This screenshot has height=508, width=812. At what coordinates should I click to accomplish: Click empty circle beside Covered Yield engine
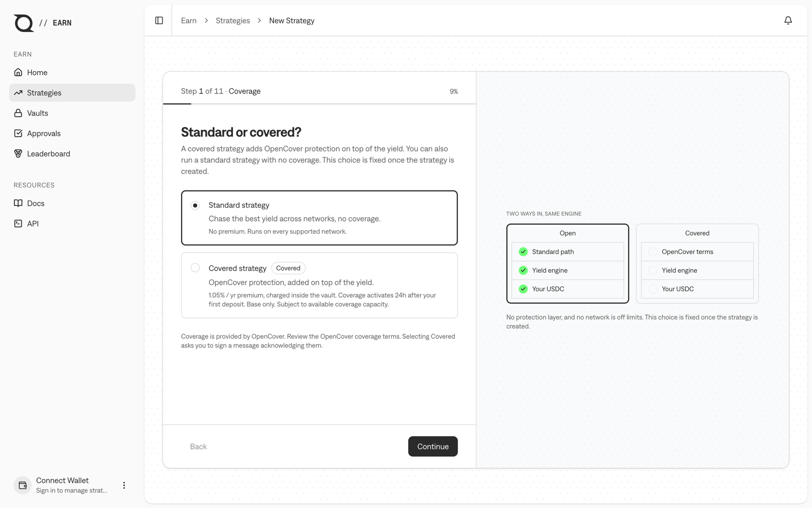click(653, 270)
